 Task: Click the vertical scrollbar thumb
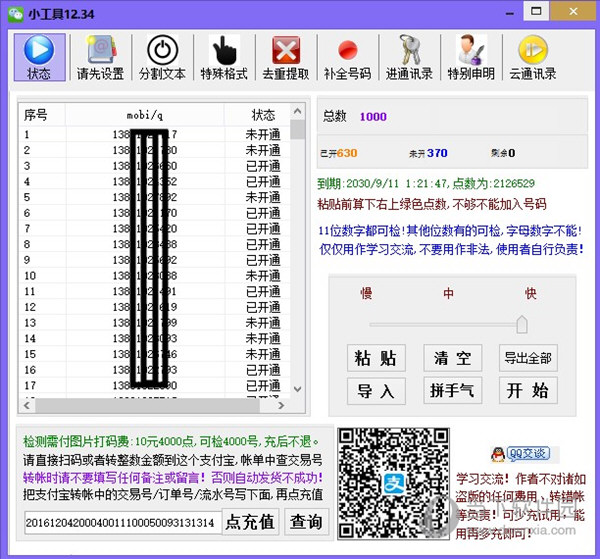click(x=297, y=129)
